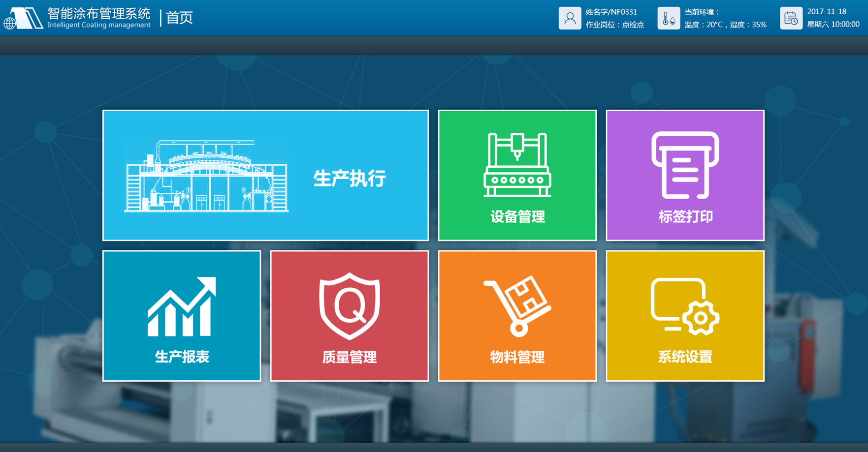Click the 质量管理 shield Q icon

tap(349, 306)
